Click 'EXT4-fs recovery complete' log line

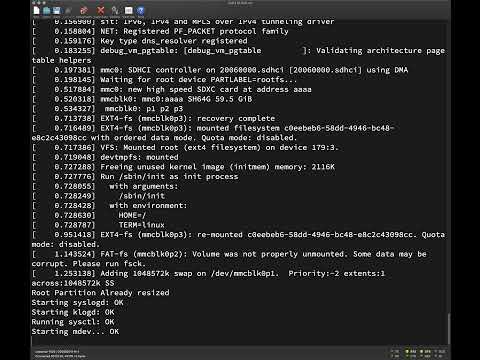point(154,119)
